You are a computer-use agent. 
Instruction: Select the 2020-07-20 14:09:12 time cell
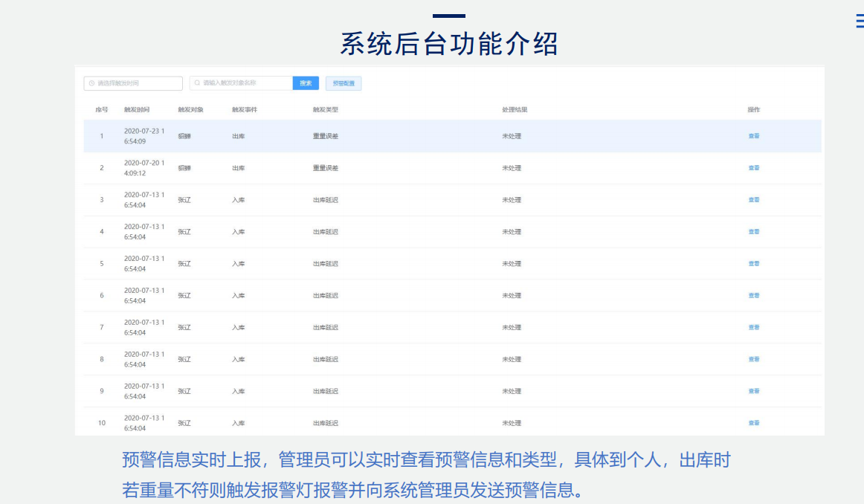pos(144,168)
